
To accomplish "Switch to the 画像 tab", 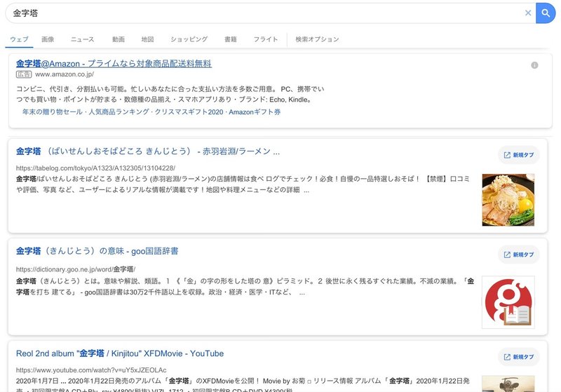I will pos(48,39).
